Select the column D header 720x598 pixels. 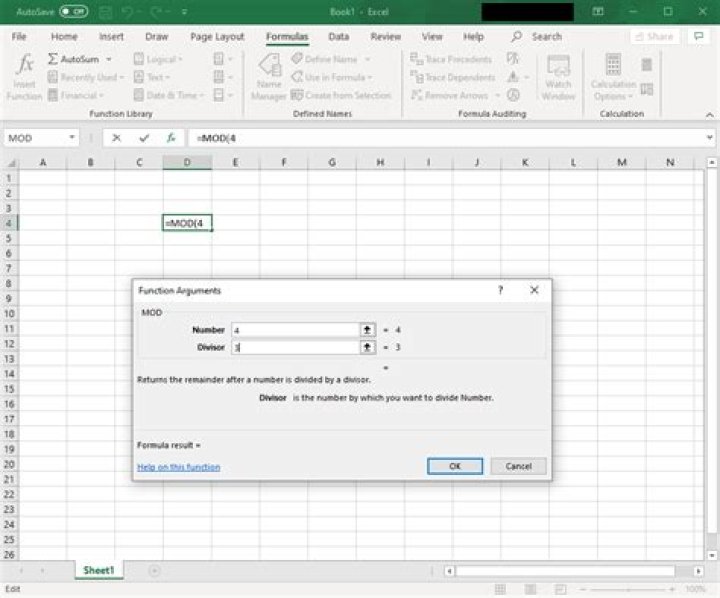point(187,162)
